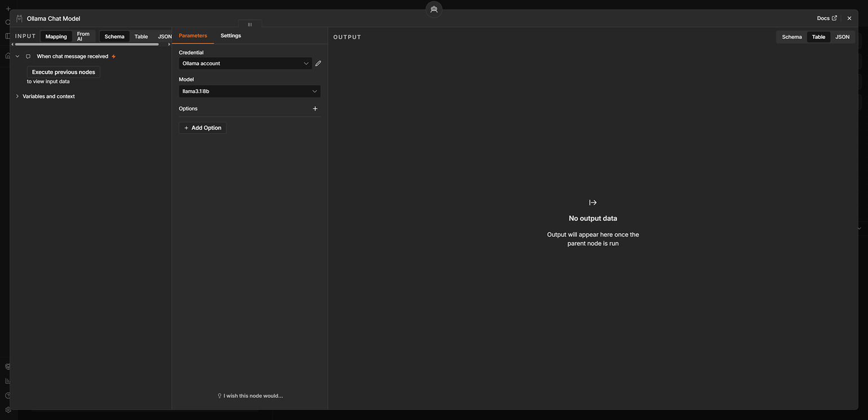Image resolution: width=868 pixels, height=420 pixels.
Task: Click the lightbulb icon near 'I wish this node would'
Action: [x=219, y=396]
